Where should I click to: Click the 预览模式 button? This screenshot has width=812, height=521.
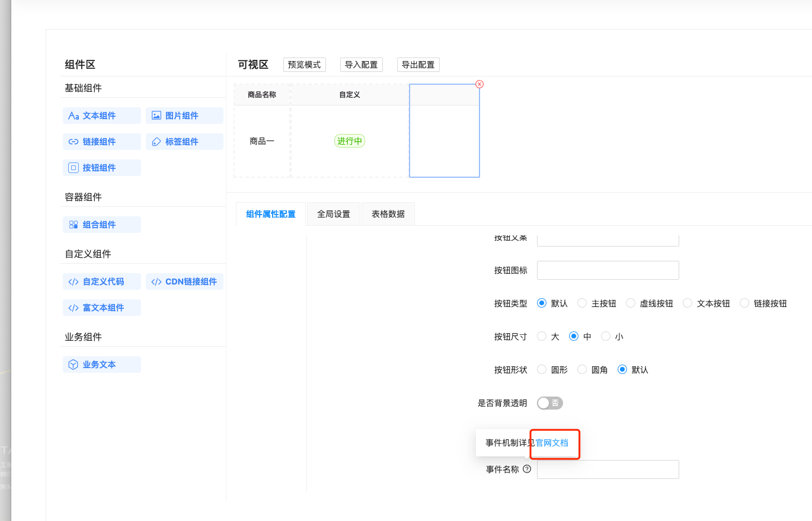[305, 65]
